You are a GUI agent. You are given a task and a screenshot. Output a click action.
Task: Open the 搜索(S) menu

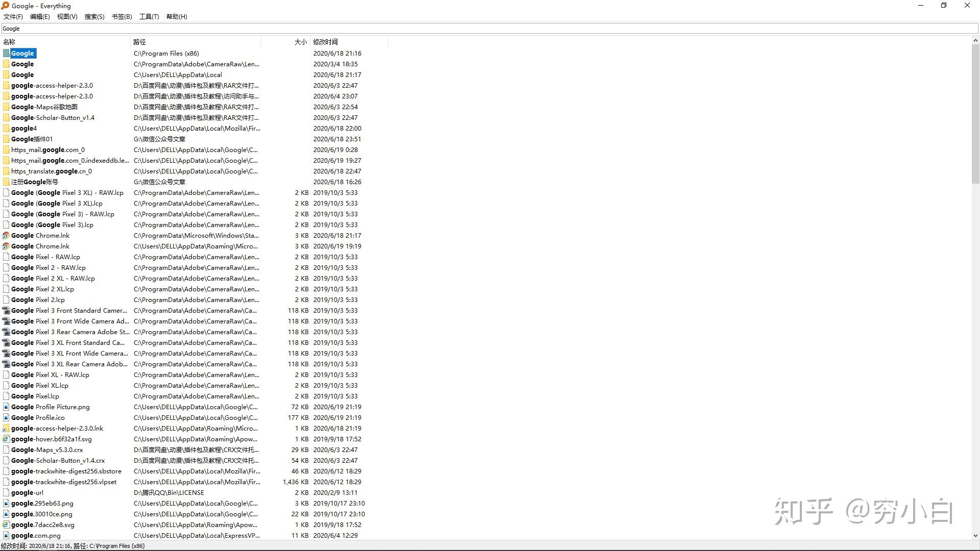click(94, 17)
